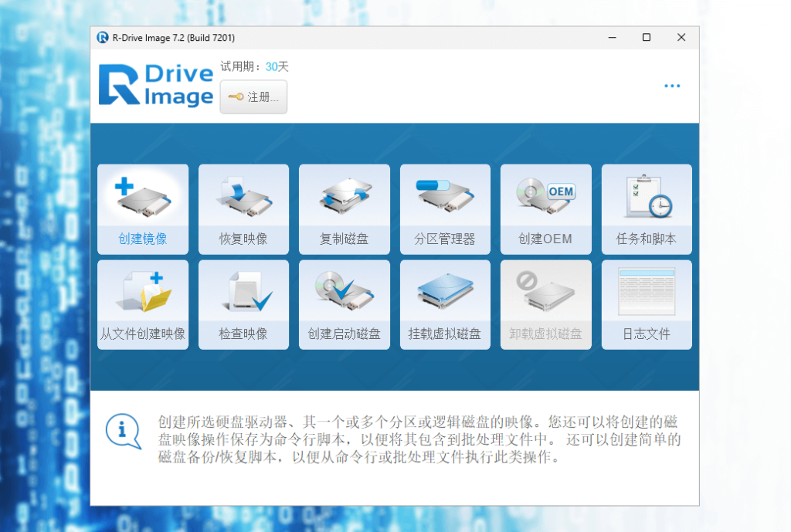Click the 检查映像 check image tile
The image size is (791, 532).
[x=243, y=304]
